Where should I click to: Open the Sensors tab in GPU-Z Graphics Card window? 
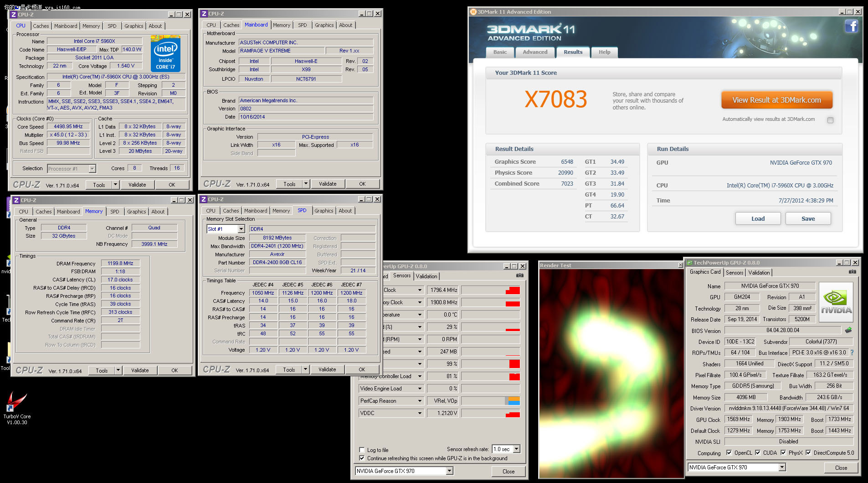[734, 273]
